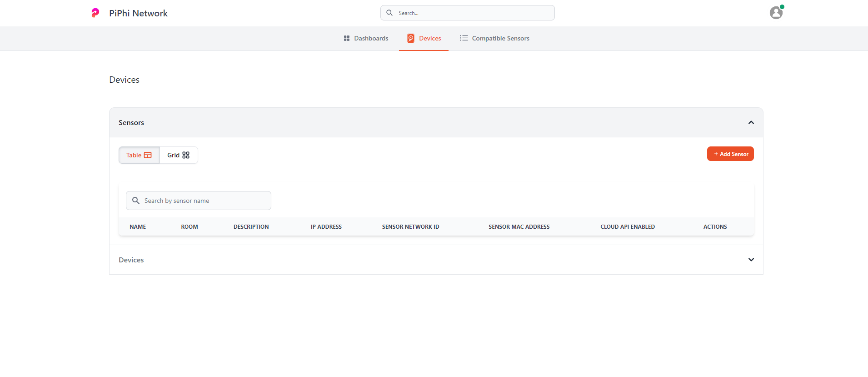The width and height of the screenshot is (868, 377).
Task: Click the CLOUD API ENABLED column header
Action: click(x=628, y=226)
